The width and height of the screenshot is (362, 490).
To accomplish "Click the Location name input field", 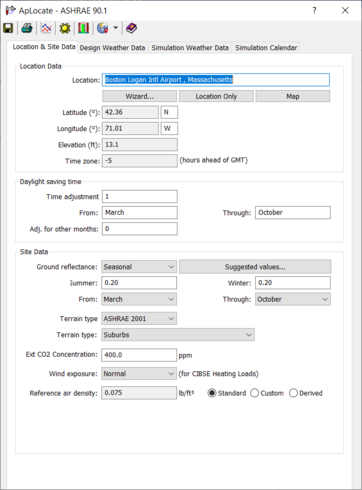I will click(x=216, y=80).
